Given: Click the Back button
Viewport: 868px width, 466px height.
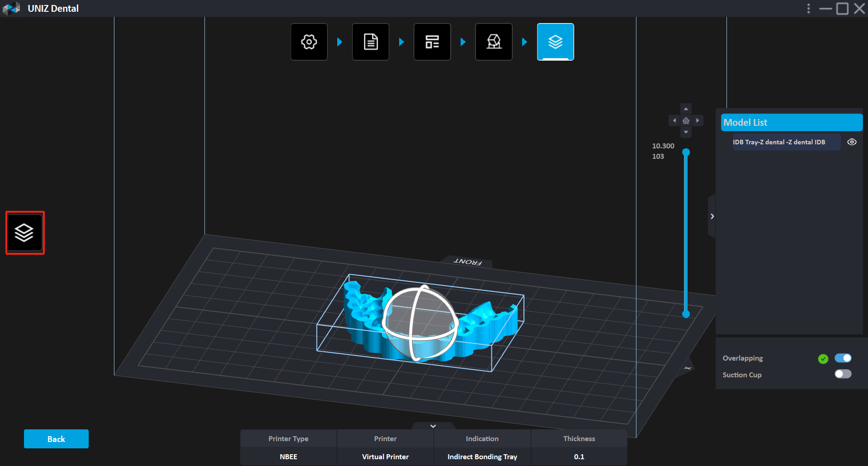Looking at the screenshot, I should (56, 439).
